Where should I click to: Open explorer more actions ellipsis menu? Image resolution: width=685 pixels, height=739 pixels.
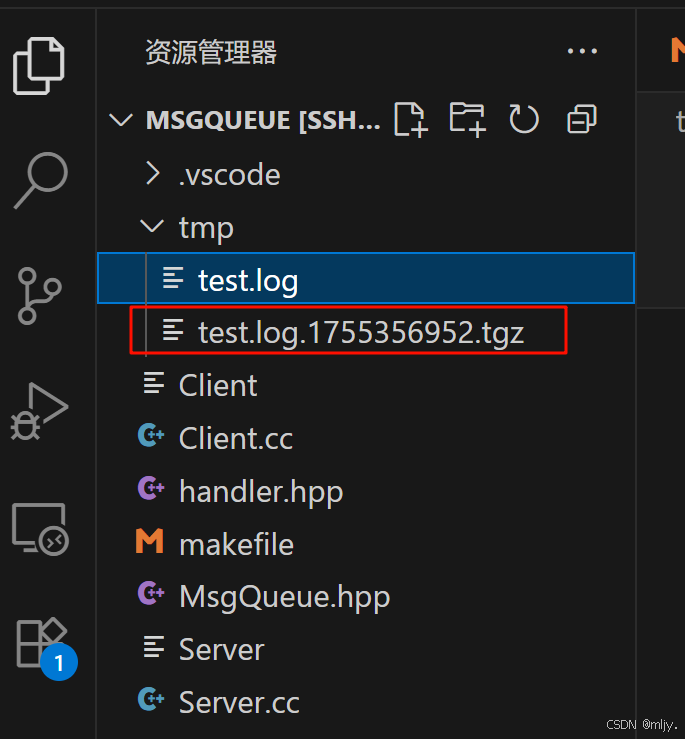point(582,51)
